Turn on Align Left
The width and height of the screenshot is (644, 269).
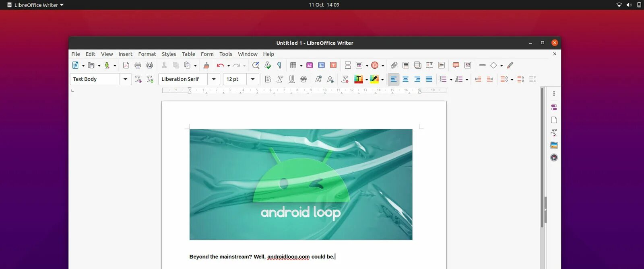(x=394, y=79)
